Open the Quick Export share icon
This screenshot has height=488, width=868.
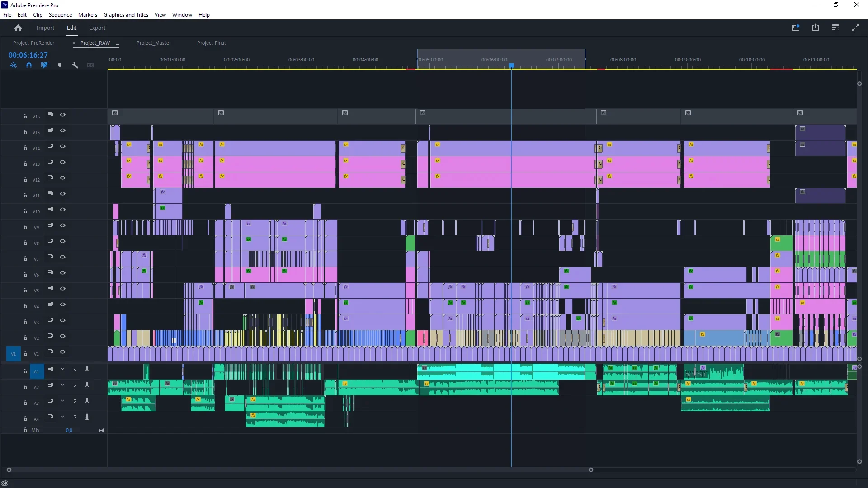(x=816, y=28)
